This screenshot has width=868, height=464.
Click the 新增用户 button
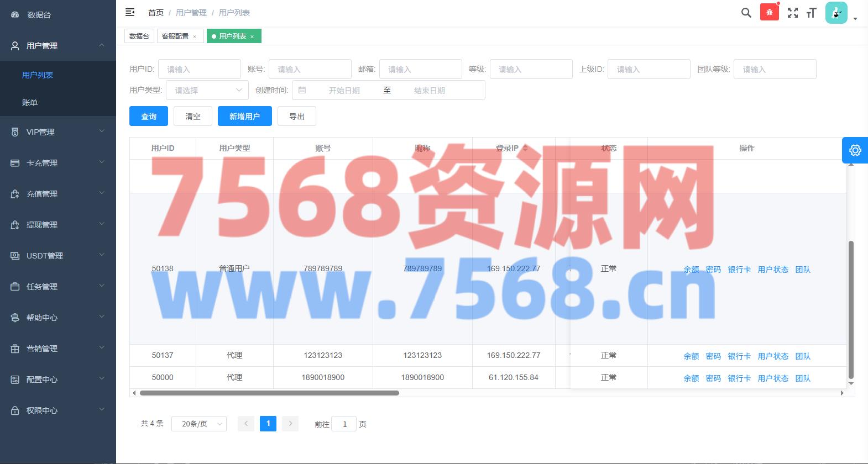244,116
